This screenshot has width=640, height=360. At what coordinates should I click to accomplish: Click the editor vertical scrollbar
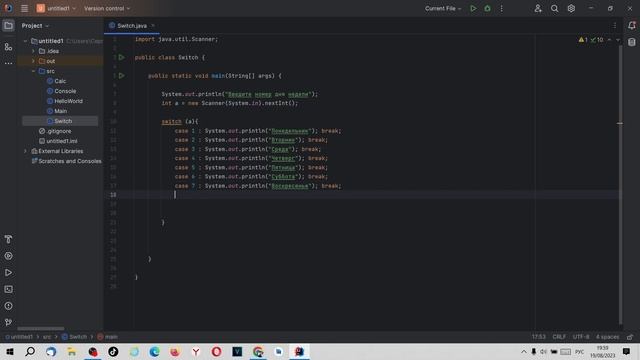[620, 184]
